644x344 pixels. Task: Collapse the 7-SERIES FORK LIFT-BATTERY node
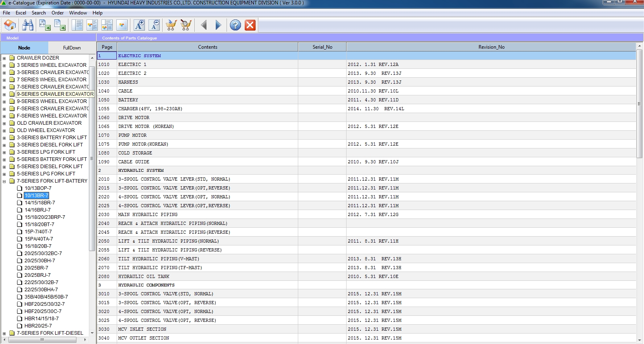pos(4,181)
